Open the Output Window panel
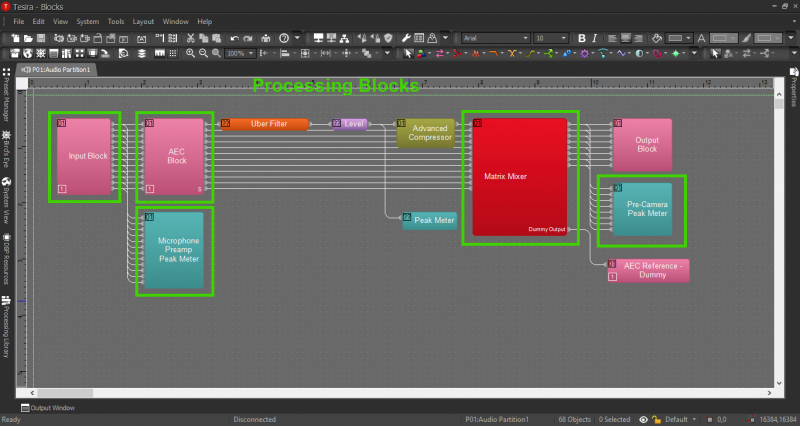Viewport: 800px width, 426px height. tap(48, 408)
